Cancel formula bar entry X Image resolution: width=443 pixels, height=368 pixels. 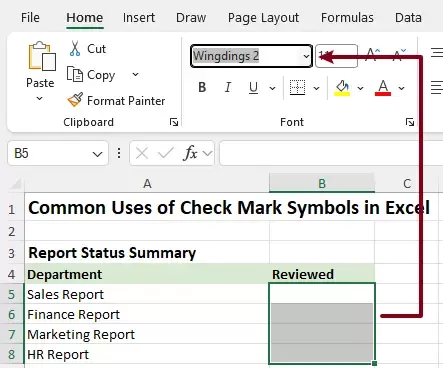142,153
